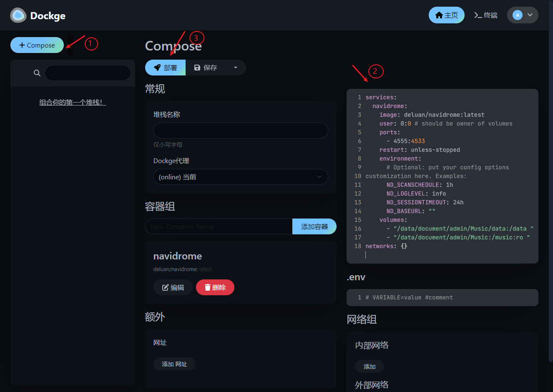Image resolution: width=553 pixels, height=392 pixels.
Task: Click the 添加容器 button
Action: [x=314, y=226]
